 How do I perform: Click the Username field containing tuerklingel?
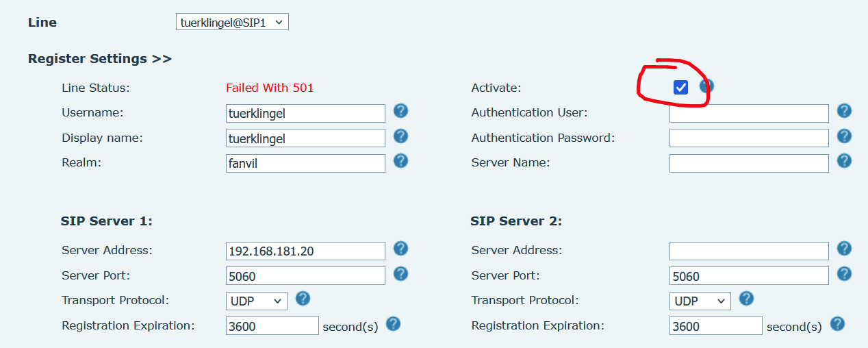tap(305, 113)
